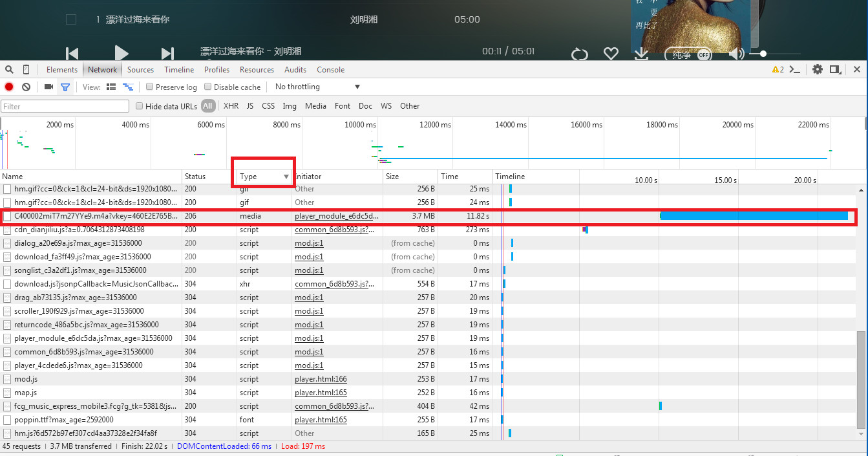This screenshot has width=868, height=456.
Task: Tick the Hide data URLs checkbox
Action: pyautogui.click(x=139, y=106)
